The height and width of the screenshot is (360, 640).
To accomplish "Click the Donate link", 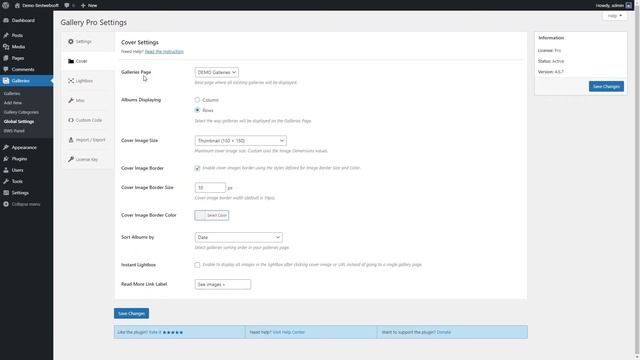I will click(x=444, y=332).
